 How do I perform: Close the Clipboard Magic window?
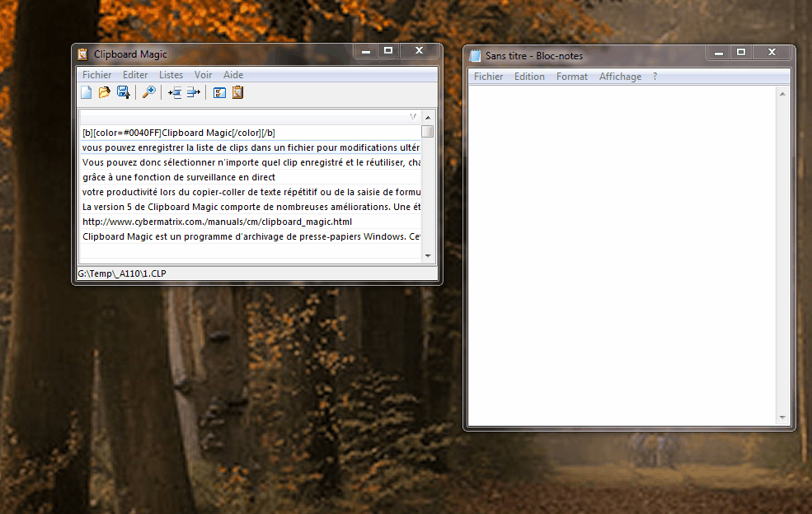pos(419,51)
